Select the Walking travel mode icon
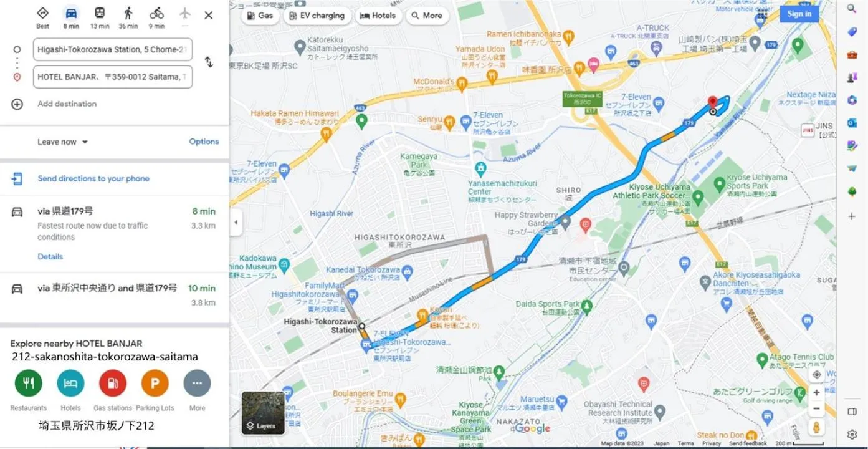This screenshot has height=449, width=868. click(128, 13)
